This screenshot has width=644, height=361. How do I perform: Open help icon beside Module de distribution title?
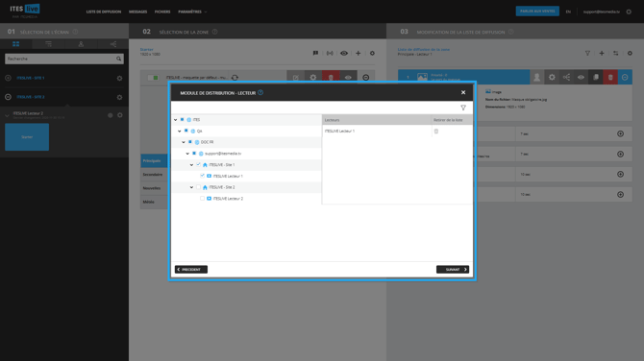point(260,93)
